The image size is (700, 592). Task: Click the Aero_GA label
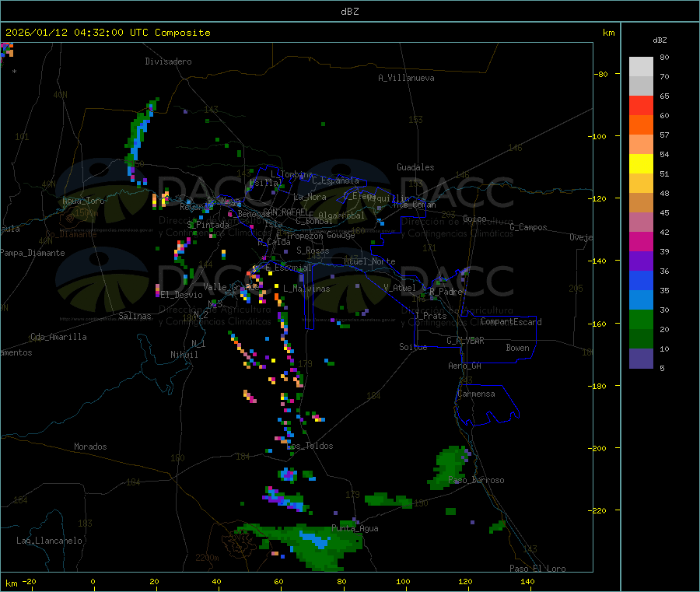tap(465, 366)
